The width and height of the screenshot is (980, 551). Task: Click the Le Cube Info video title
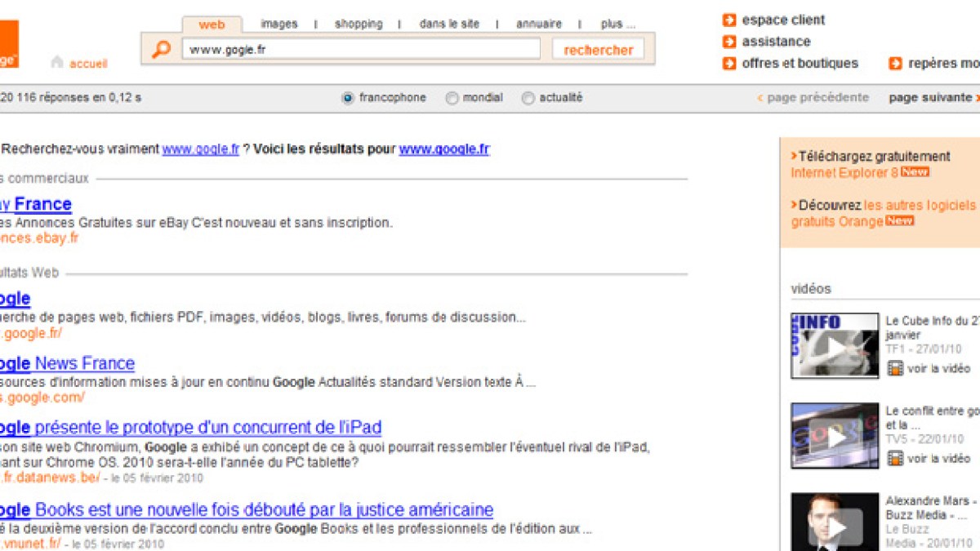pyautogui.click(x=932, y=328)
